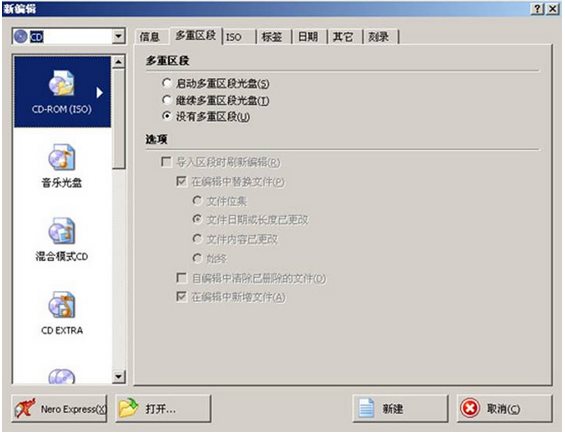Viewport: 565px width, 433px height.
Task: Click the red X icon on 取消 button
Action: click(x=470, y=409)
